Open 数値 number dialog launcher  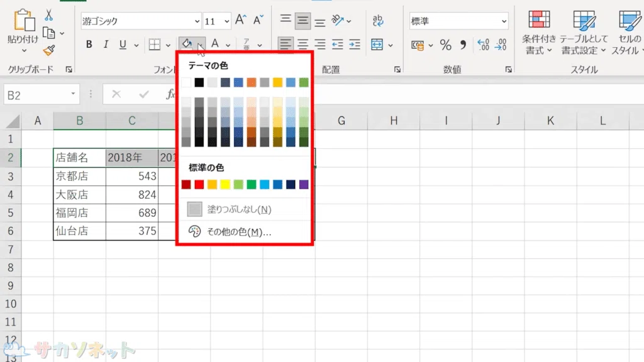[x=508, y=70]
